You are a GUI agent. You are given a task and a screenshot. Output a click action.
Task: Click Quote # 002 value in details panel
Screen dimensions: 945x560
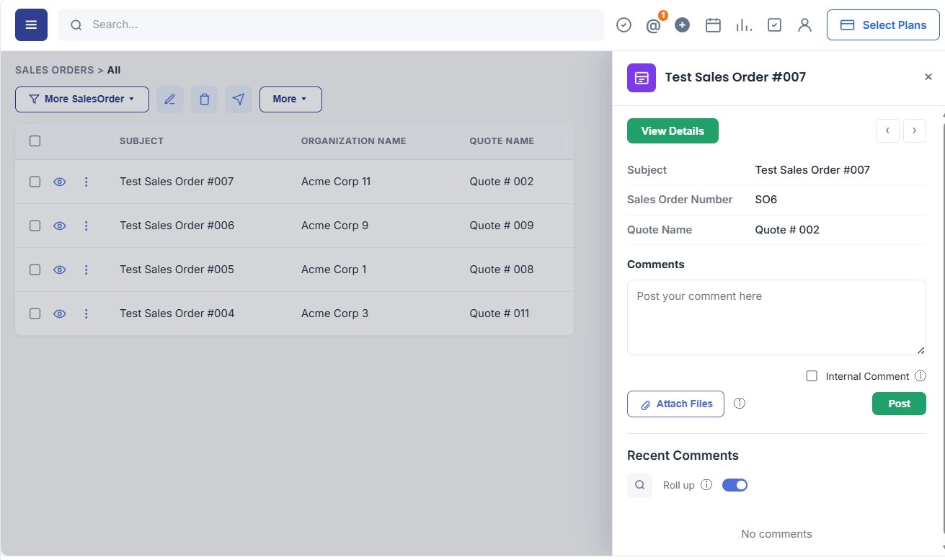pos(787,230)
